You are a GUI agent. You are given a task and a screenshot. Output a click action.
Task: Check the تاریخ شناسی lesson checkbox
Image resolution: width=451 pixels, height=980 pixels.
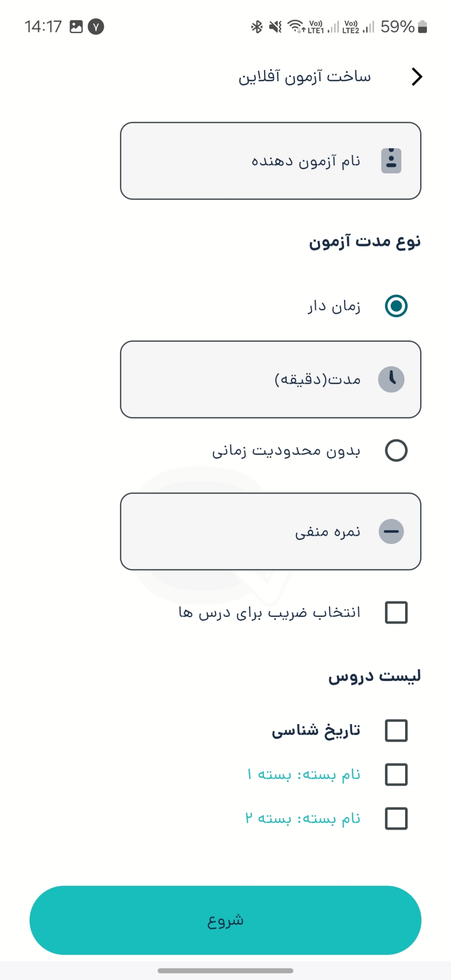point(396,731)
